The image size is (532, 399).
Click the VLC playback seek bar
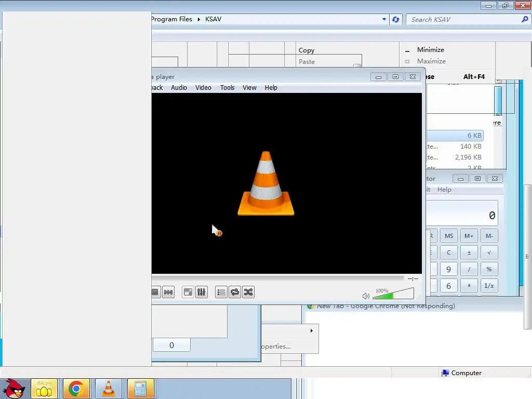click(277, 278)
